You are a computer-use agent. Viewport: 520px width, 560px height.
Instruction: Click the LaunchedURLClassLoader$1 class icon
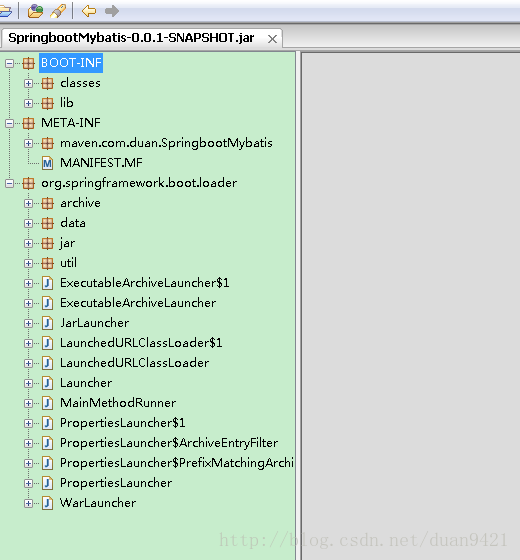[48, 343]
